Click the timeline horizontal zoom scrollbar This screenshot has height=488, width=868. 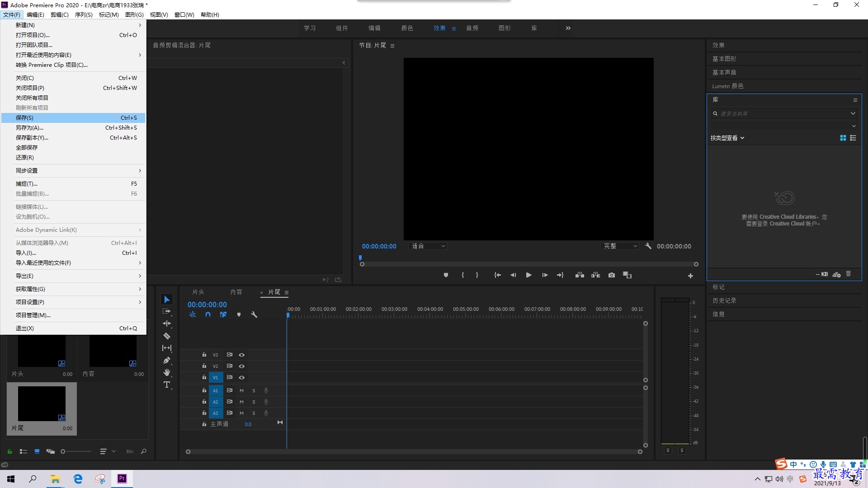click(x=414, y=451)
